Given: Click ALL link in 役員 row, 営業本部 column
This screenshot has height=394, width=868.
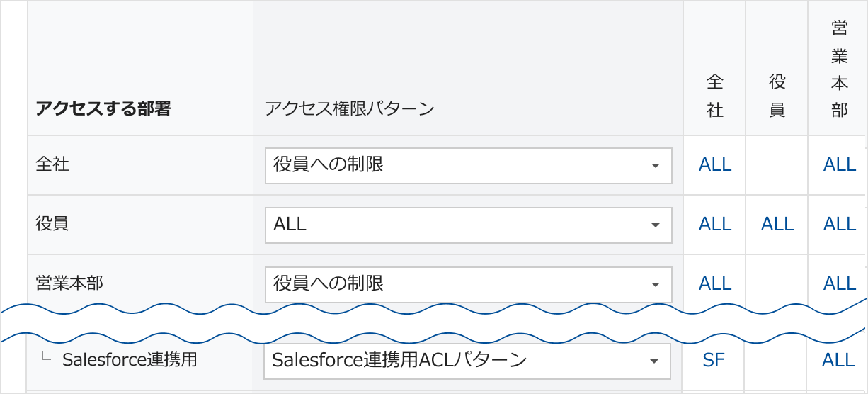Looking at the screenshot, I should click(x=840, y=225).
